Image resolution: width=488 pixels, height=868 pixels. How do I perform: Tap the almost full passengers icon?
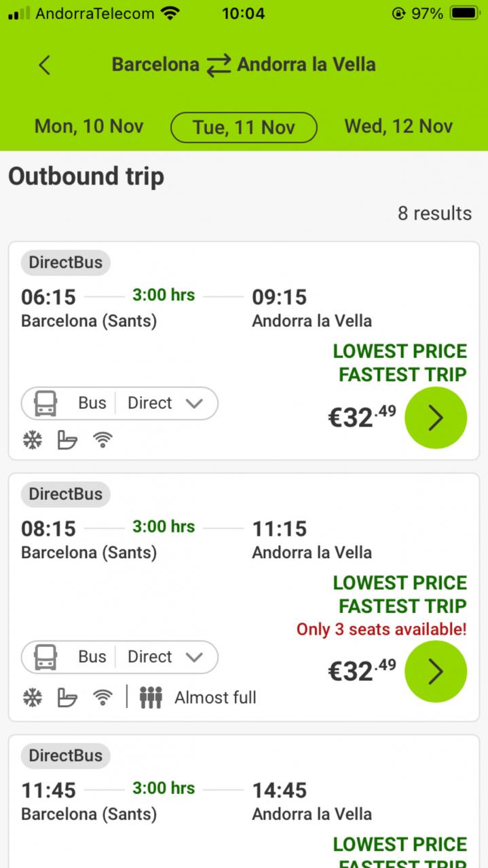(x=151, y=697)
